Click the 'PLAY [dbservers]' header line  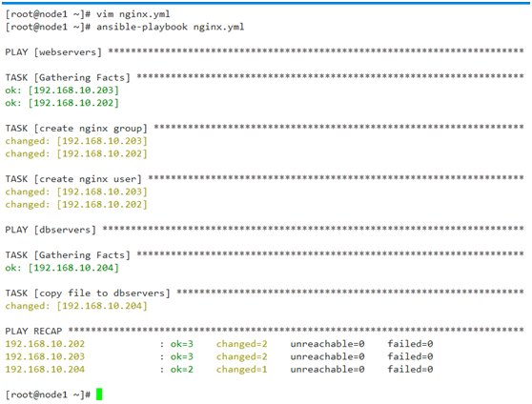coord(265,230)
